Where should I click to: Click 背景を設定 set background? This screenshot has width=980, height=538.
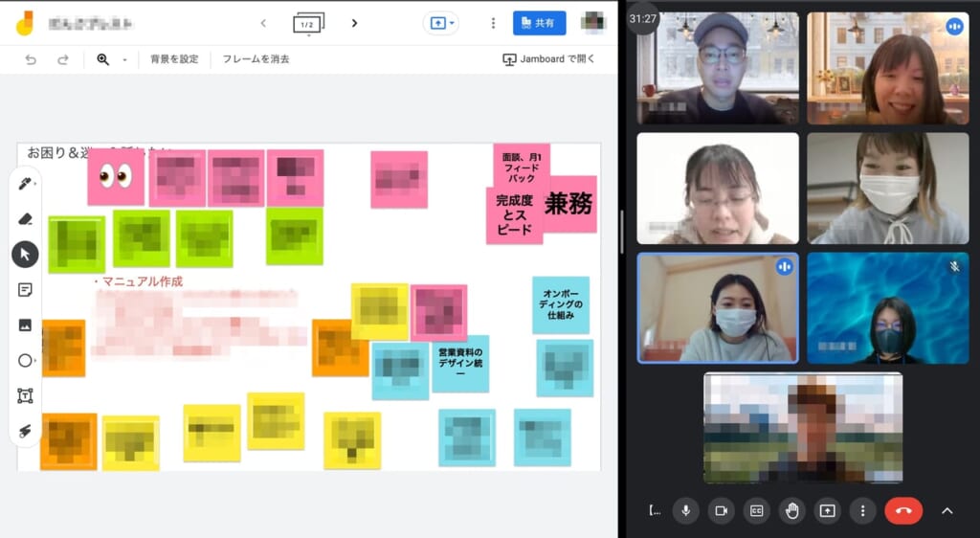pos(174,59)
